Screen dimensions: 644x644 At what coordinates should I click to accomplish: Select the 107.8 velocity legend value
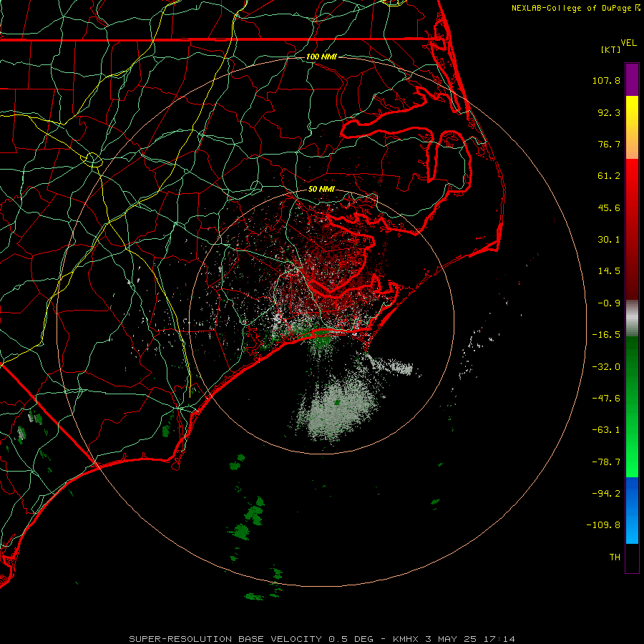click(606, 80)
